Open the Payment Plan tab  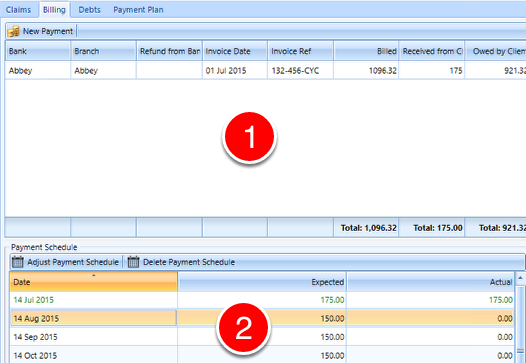click(138, 10)
